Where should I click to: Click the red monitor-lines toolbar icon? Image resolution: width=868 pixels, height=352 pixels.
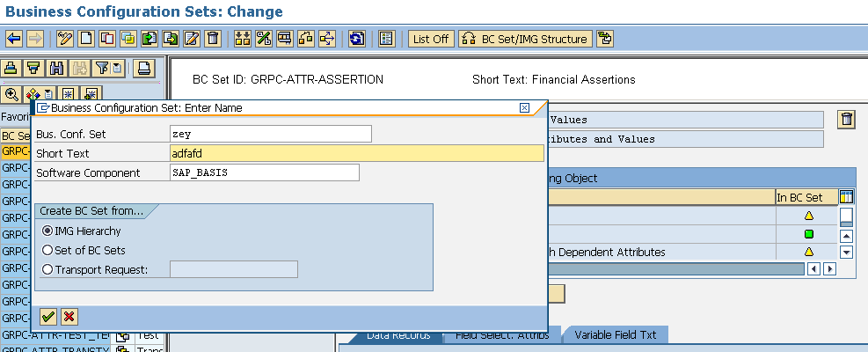(285, 39)
